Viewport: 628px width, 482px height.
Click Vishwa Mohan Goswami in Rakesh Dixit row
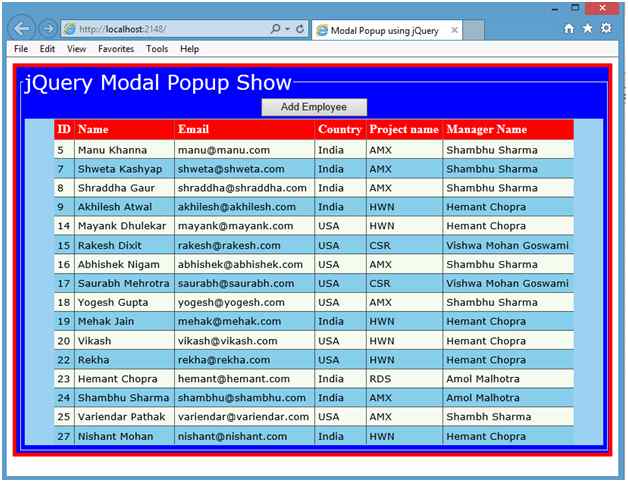click(x=508, y=246)
